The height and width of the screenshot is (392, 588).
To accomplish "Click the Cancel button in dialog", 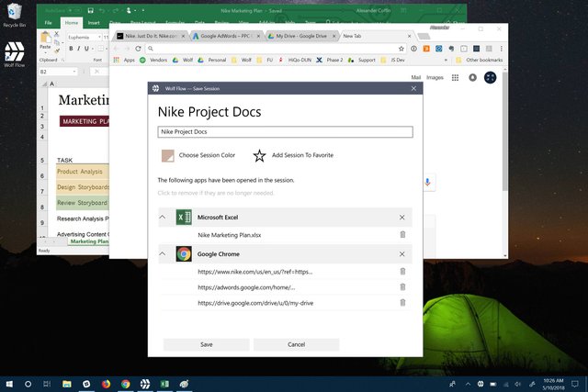I will [x=296, y=344].
